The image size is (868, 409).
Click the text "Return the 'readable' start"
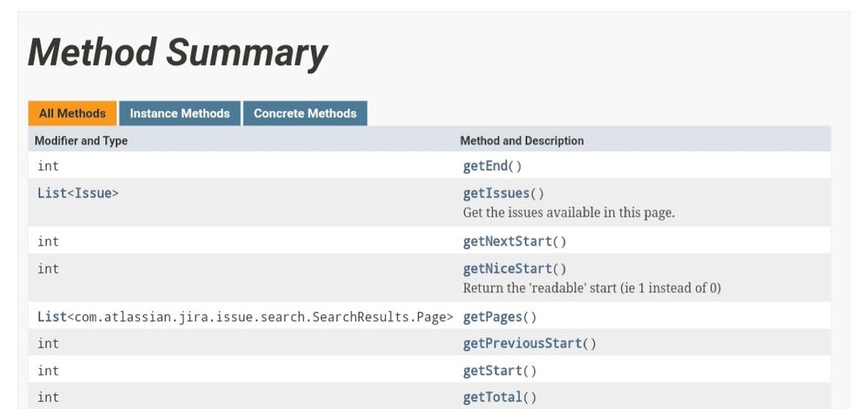pyautogui.click(x=540, y=287)
